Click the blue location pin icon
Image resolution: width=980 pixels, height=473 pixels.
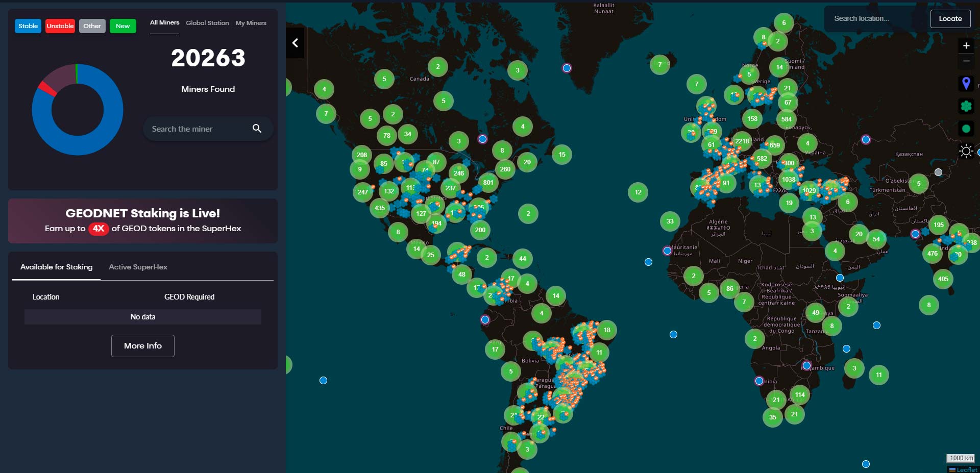(x=966, y=83)
